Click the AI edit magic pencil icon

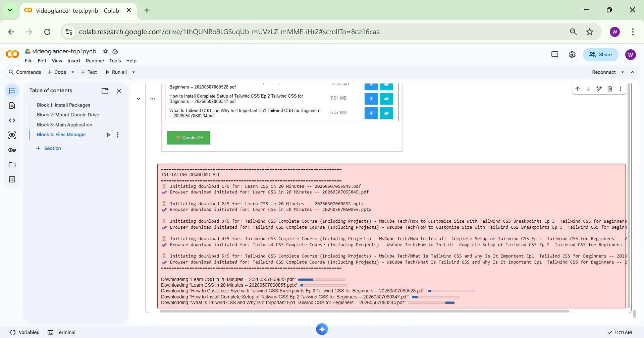click(599, 89)
